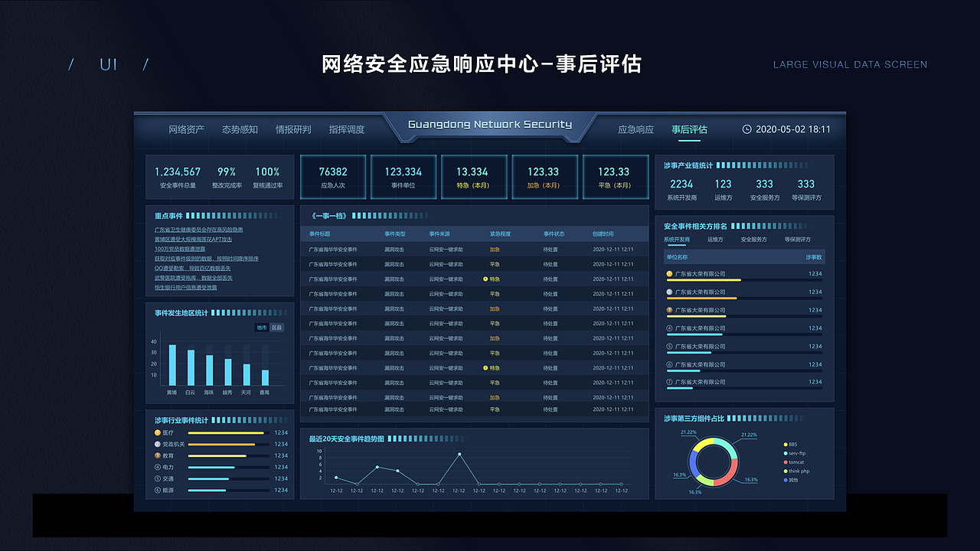
Task: Click the clock icon next to the date
Action: tap(746, 130)
